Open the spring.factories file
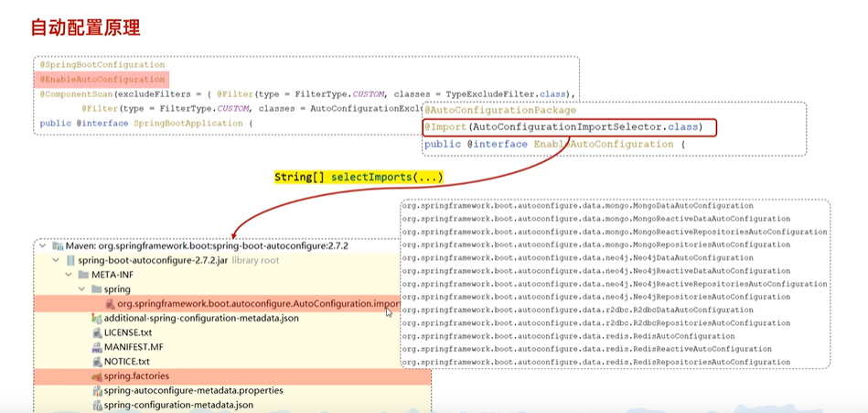The height and width of the screenshot is (413, 868). [136, 375]
